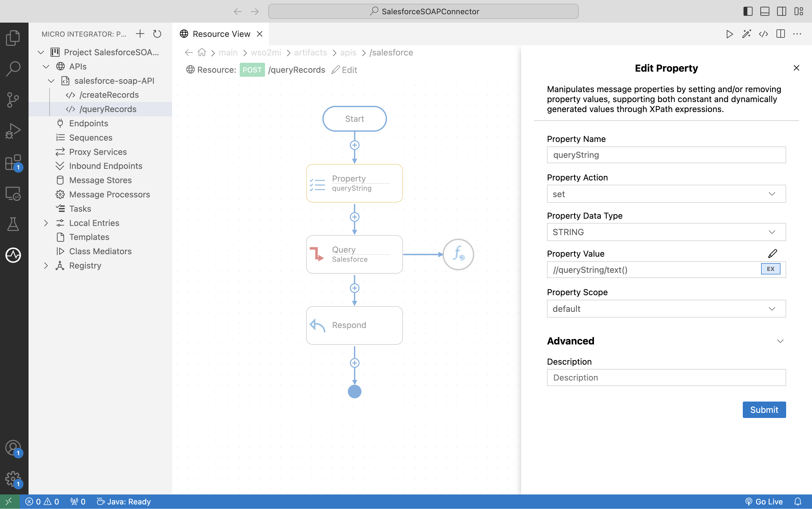Open Property Action dropdown
The width and height of the screenshot is (812, 509).
[x=666, y=194]
